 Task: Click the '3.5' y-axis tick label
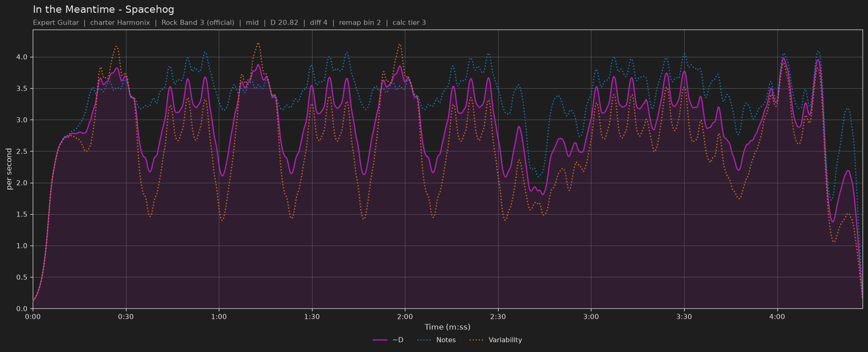[22, 89]
